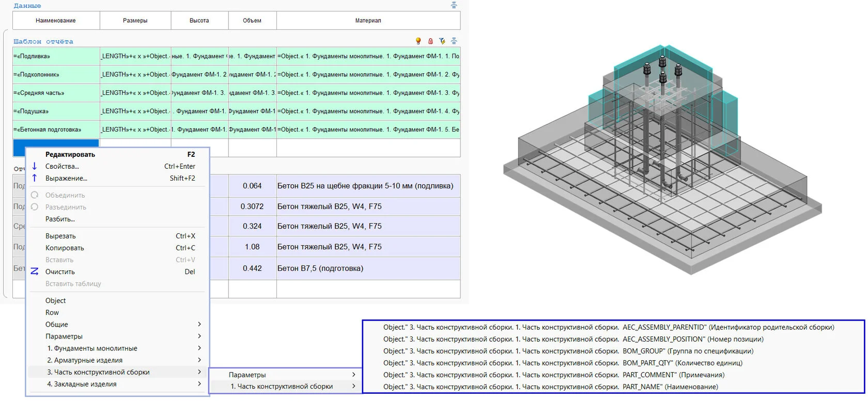Click the red padlock icon above the report template

click(x=430, y=41)
